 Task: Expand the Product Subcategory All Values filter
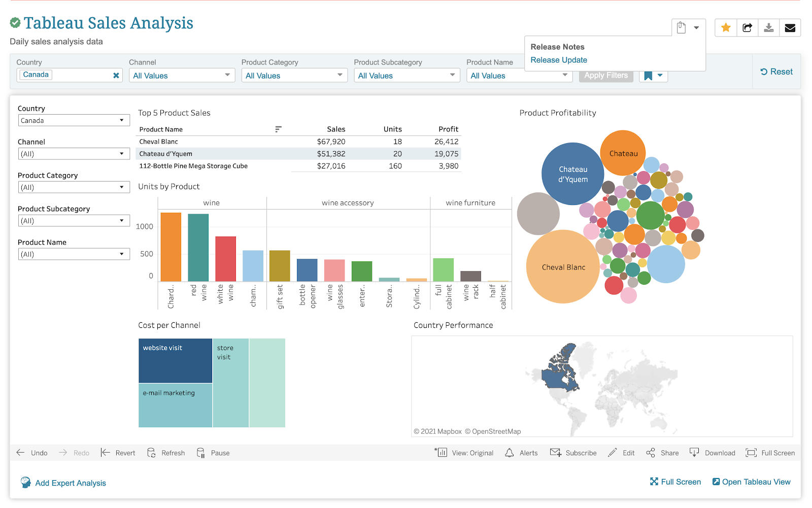[407, 75]
